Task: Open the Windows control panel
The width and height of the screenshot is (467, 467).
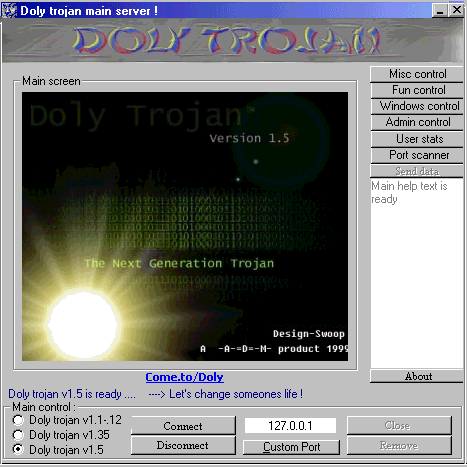Action: pyautogui.click(x=417, y=106)
